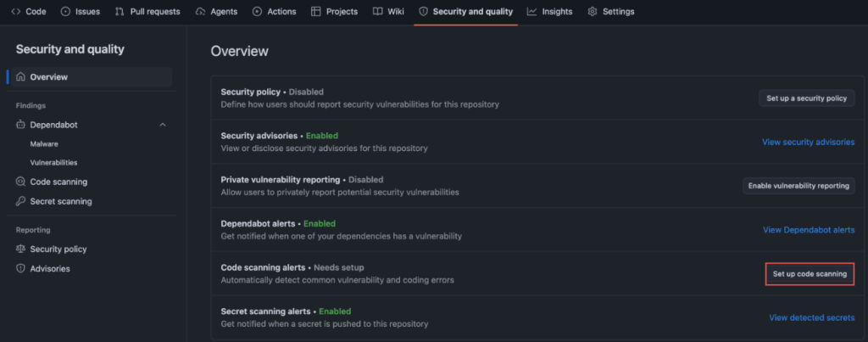Click the Reporting section label
This screenshot has width=868, height=342.
click(x=33, y=229)
